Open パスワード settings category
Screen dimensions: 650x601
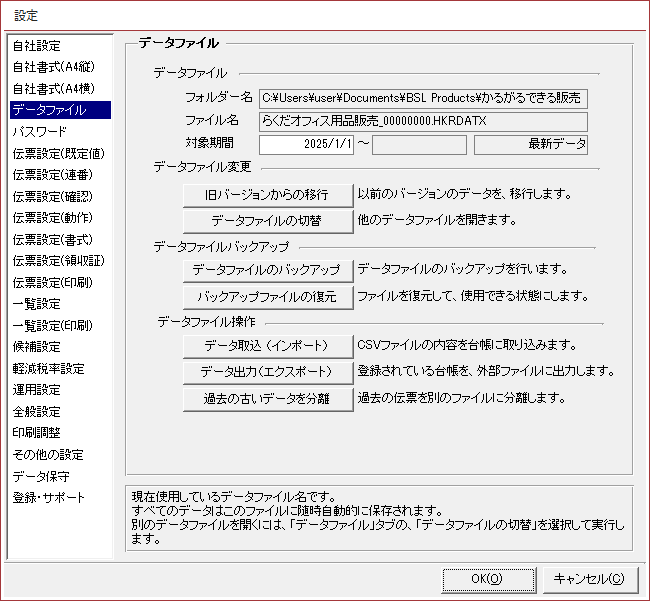(40, 132)
